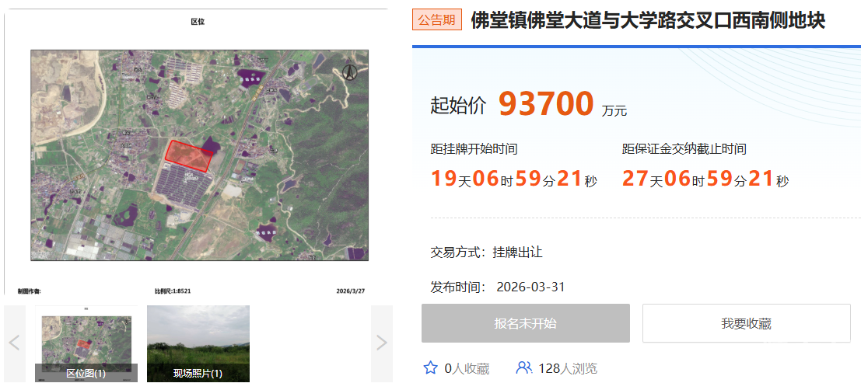868x390 pixels.
Task: Click the 比例尺 1:8521 scale text below the map
Action: (x=173, y=291)
